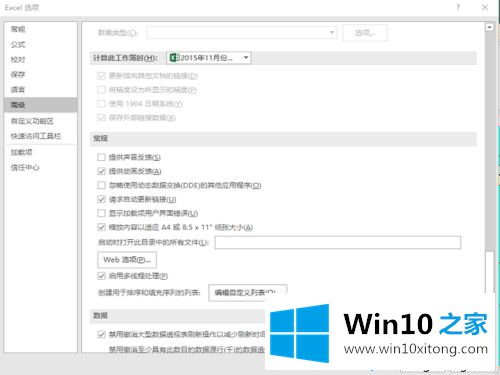Open the 语言 settings category
The image size is (500, 375).
pyautogui.click(x=18, y=89)
